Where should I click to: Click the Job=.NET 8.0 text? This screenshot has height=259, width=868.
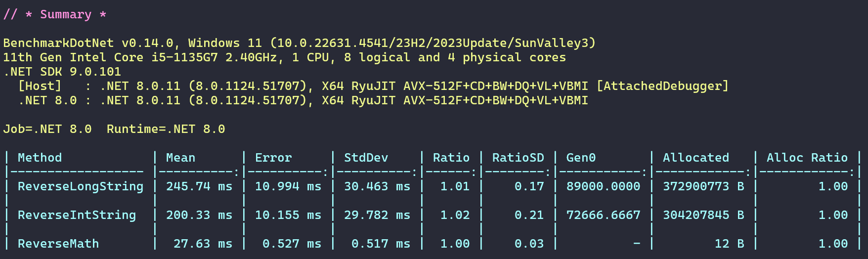47,129
